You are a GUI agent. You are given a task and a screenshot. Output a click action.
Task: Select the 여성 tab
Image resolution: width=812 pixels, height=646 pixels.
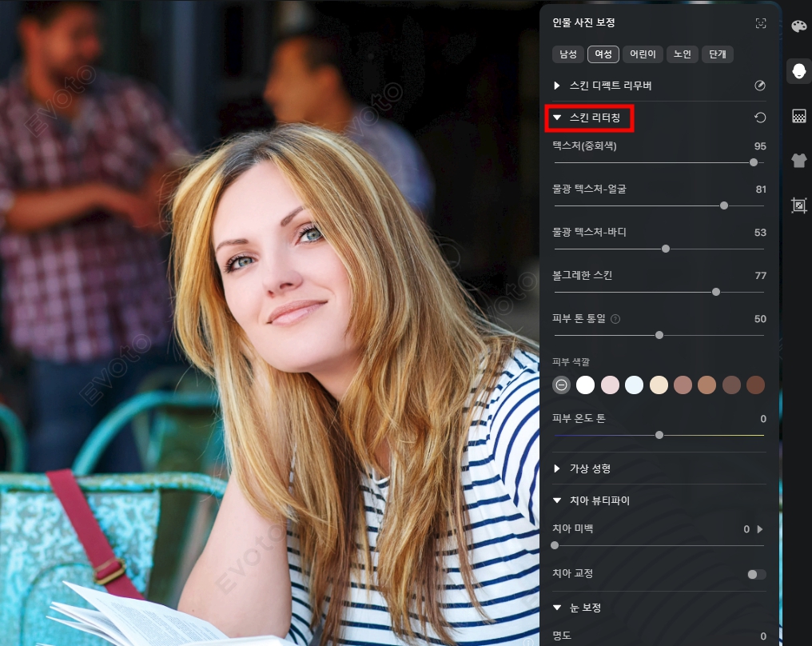click(603, 54)
